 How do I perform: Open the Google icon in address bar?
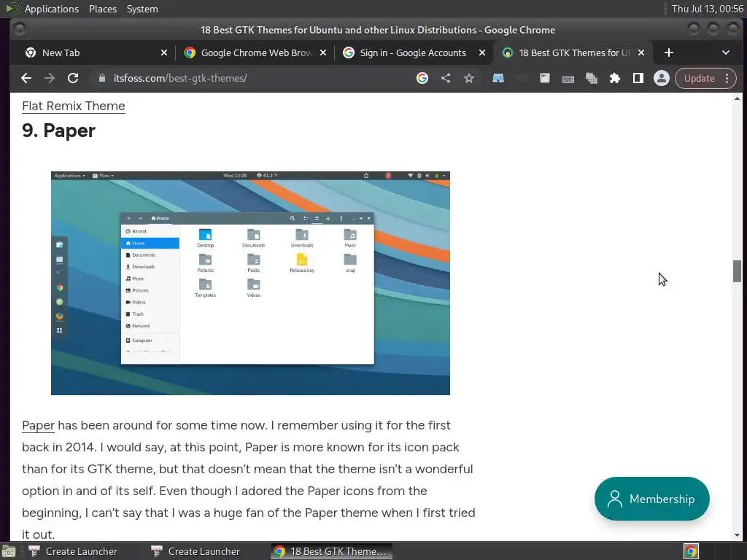422,79
